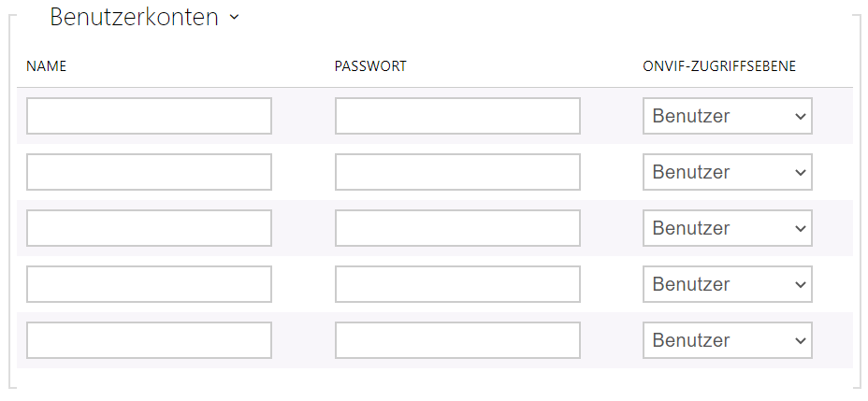
Task: Click the second row Name field
Action: [149, 172]
